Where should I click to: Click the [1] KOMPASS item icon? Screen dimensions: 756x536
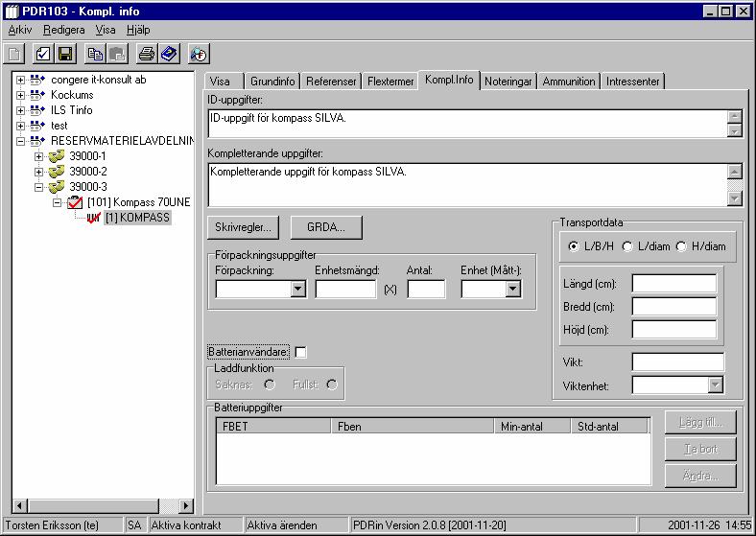(93, 218)
